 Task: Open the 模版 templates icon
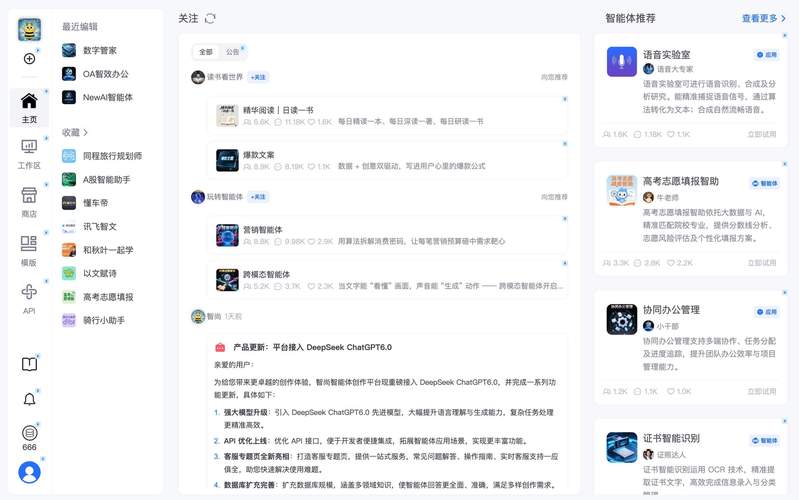(x=29, y=244)
